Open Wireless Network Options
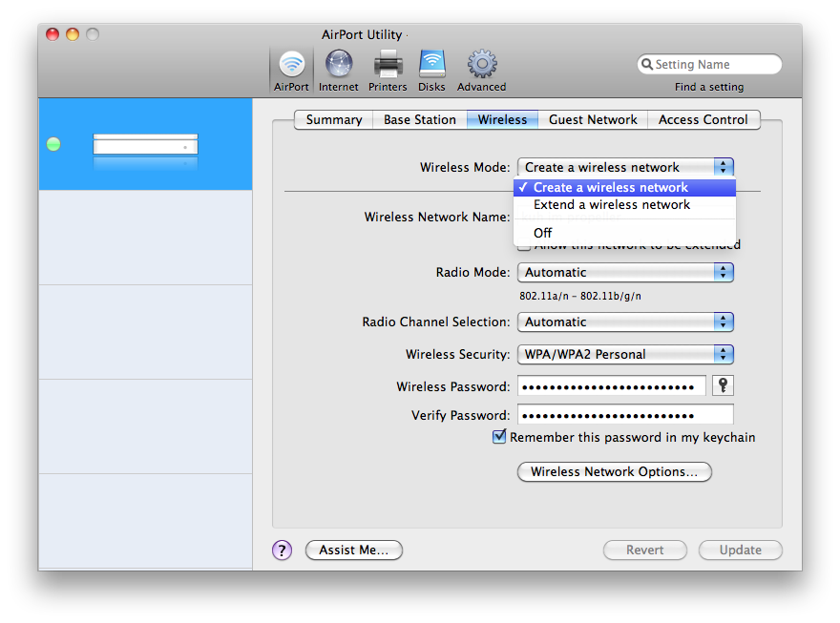 pyautogui.click(x=615, y=471)
